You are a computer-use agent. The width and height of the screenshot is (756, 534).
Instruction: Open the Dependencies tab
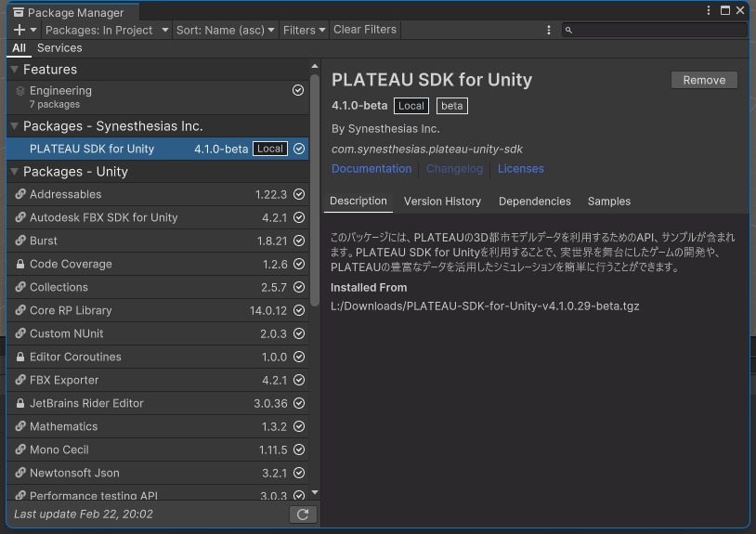click(x=534, y=202)
